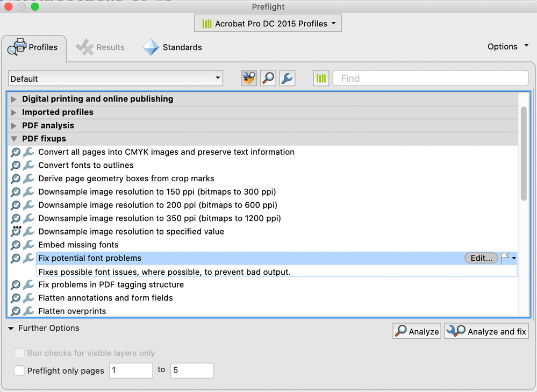Click magnifier icon of Fix potential font problems
This screenshot has height=392, width=537.
[16, 258]
